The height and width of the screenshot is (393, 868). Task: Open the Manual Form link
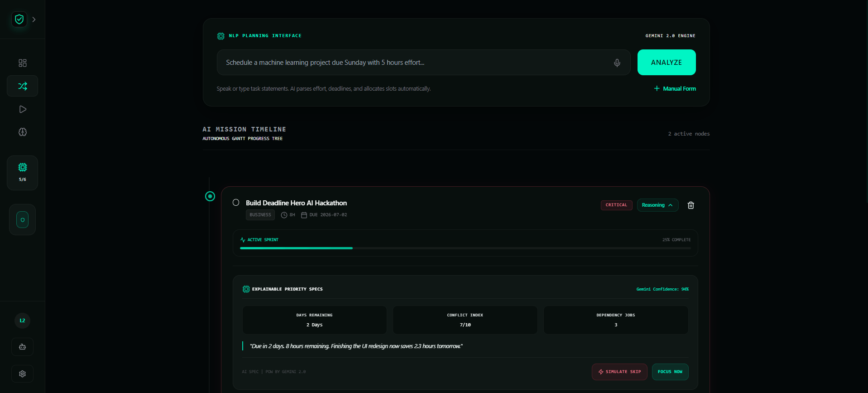[675, 88]
